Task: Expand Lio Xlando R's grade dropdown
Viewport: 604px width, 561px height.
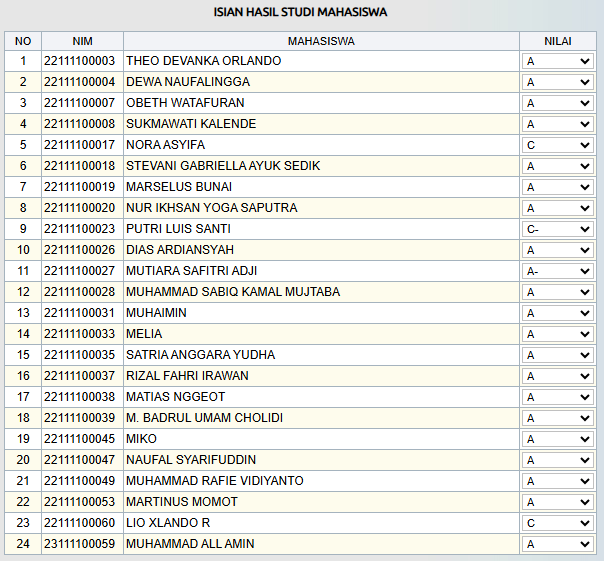Action: pos(558,523)
